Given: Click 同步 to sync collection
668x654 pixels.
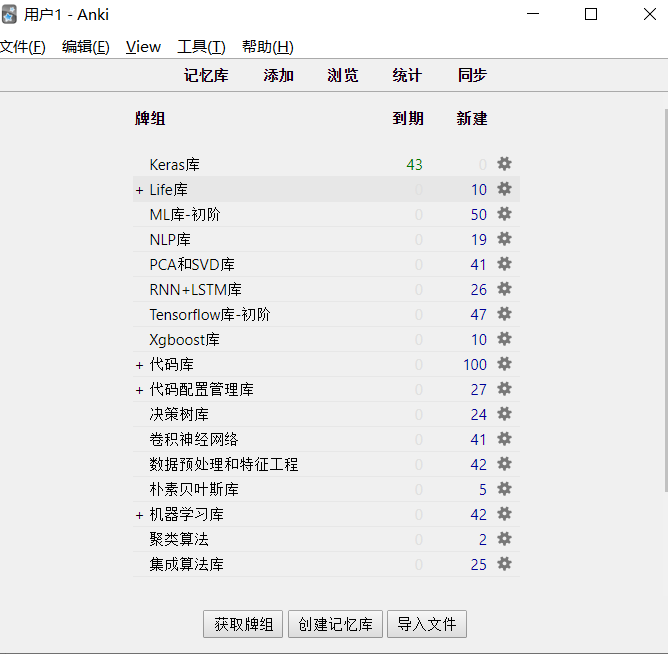Looking at the screenshot, I should coord(472,75).
